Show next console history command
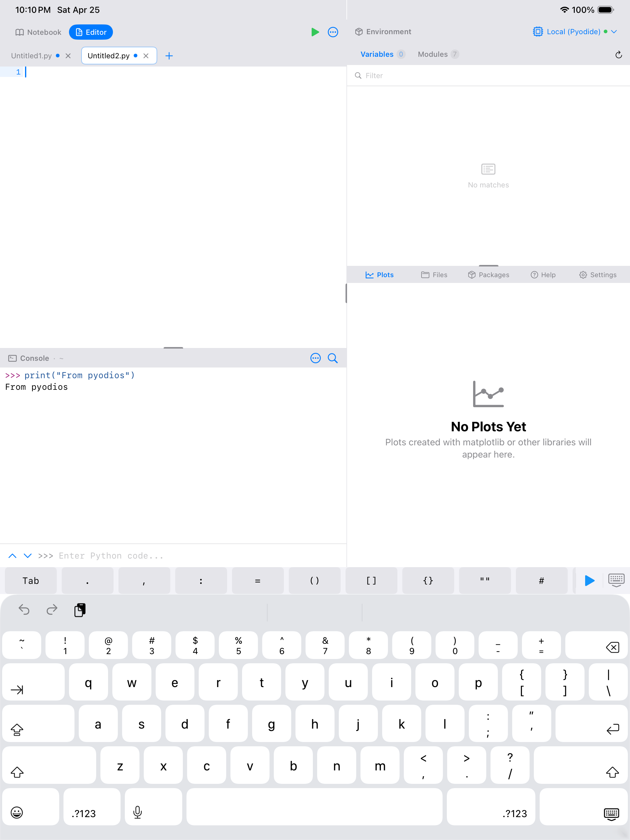The width and height of the screenshot is (630, 840). click(27, 556)
